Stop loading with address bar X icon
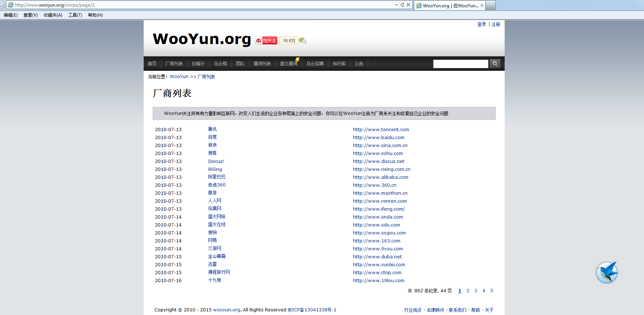Screen dimensions: 644x315 pyautogui.click(x=408, y=5)
